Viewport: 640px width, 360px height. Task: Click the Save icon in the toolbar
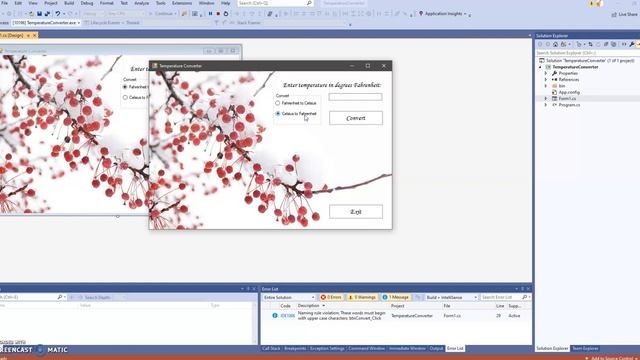(x=39, y=13)
